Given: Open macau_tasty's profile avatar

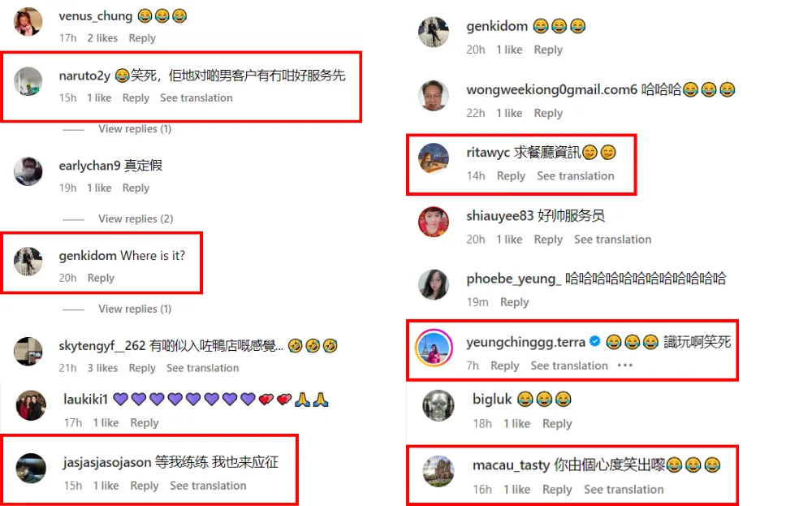Looking at the screenshot, I should [x=438, y=471].
